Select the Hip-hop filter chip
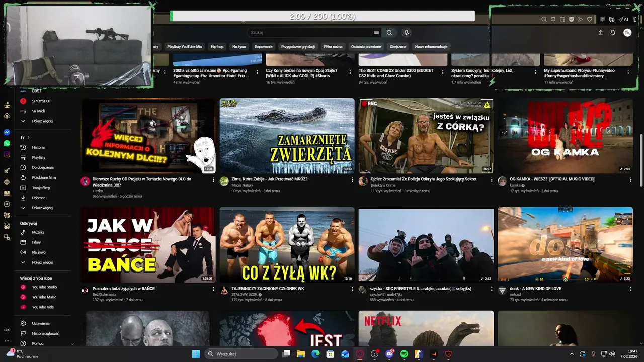This screenshot has width=644, height=362. pos(217,47)
